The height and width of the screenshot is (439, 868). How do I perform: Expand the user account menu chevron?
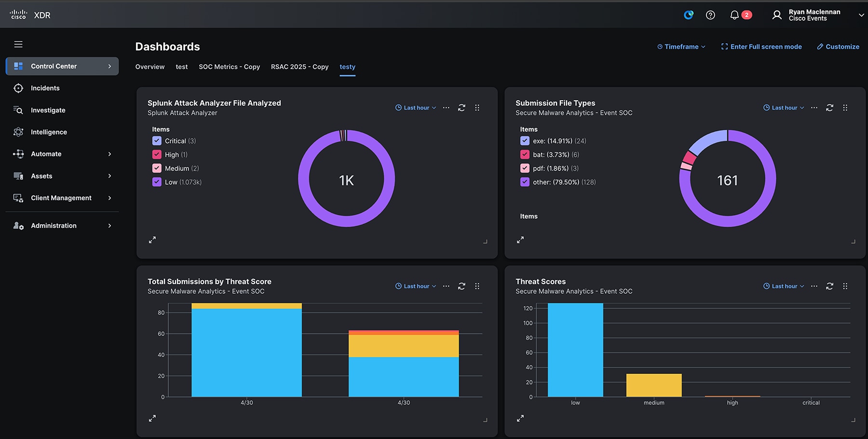pyautogui.click(x=861, y=15)
